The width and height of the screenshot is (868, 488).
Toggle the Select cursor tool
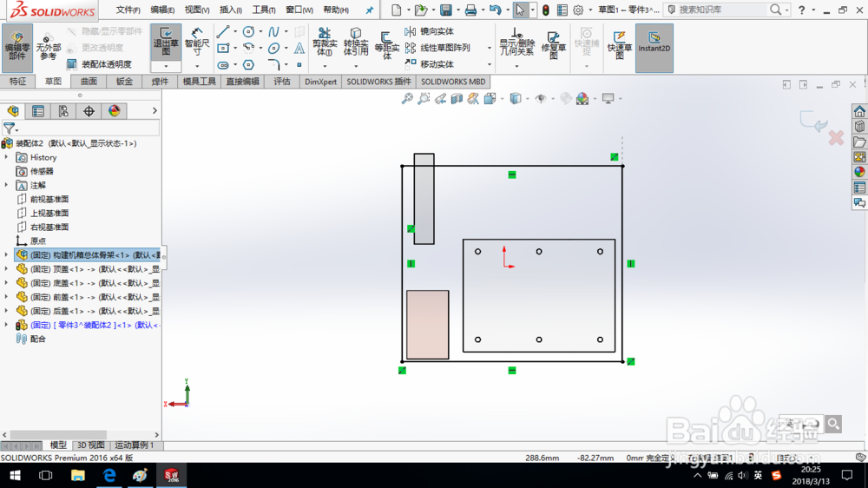520,10
